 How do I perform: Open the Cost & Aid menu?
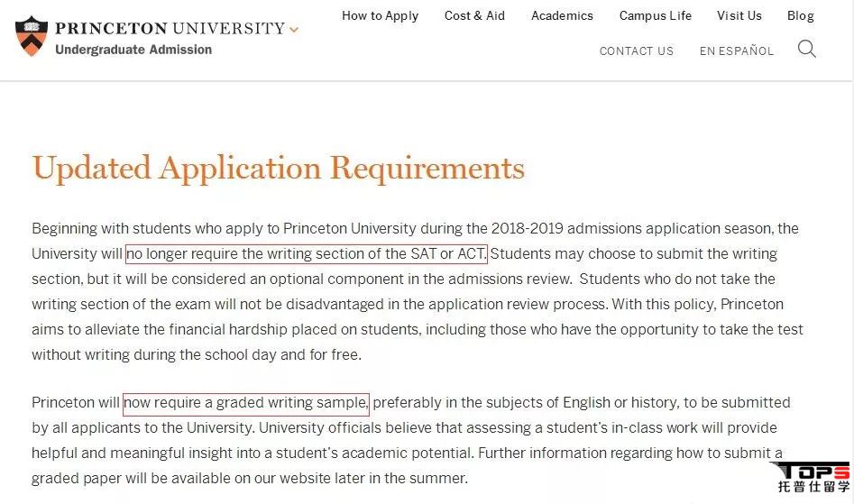474,16
